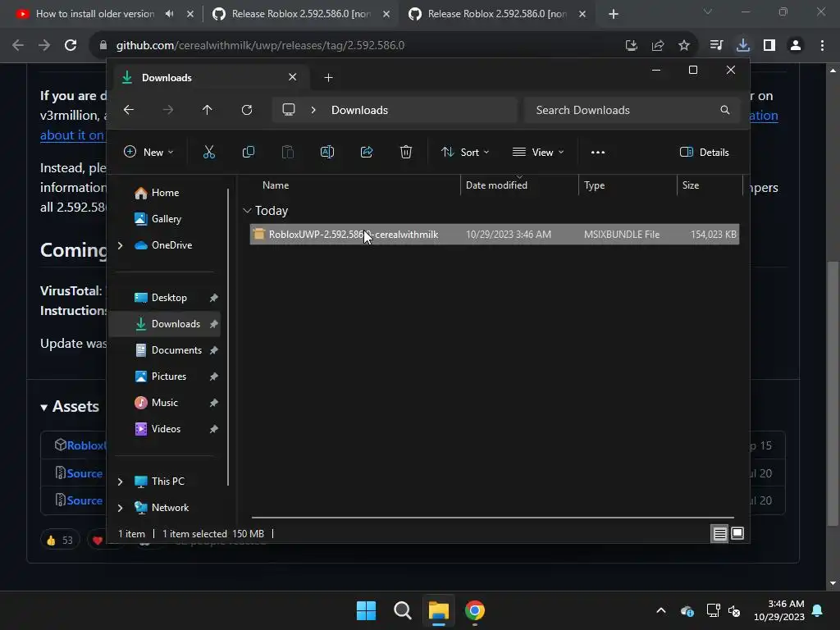Open the See more (three dots) menu

[598, 152]
